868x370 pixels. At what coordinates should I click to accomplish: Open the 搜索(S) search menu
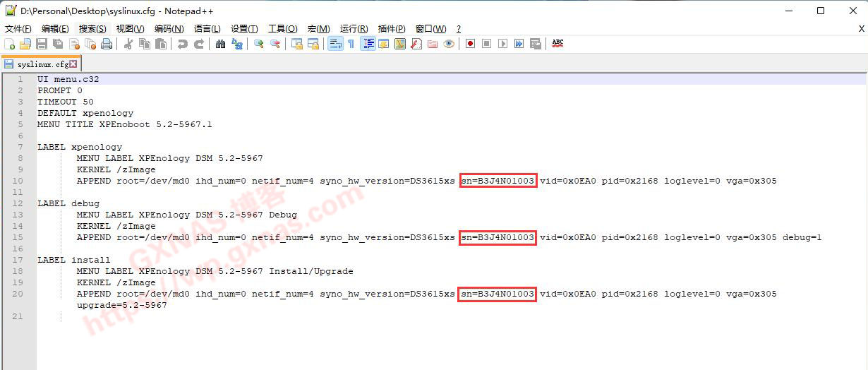[92, 29]
